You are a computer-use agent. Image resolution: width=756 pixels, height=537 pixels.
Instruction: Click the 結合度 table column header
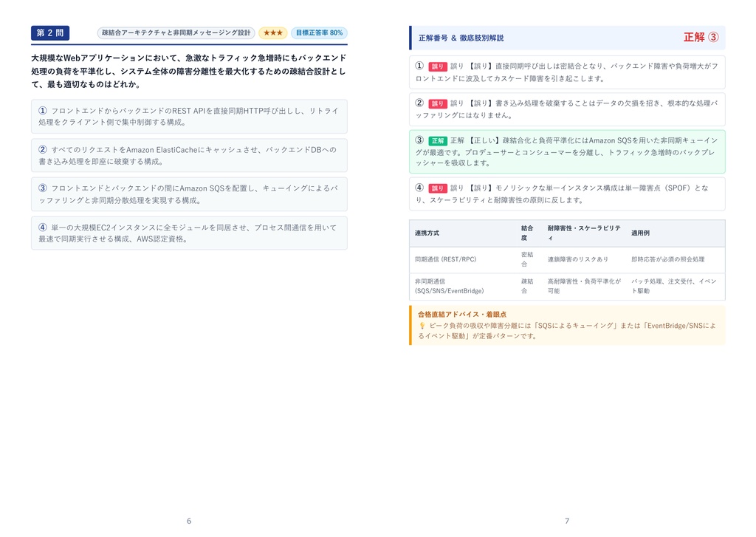pos(527,233)
